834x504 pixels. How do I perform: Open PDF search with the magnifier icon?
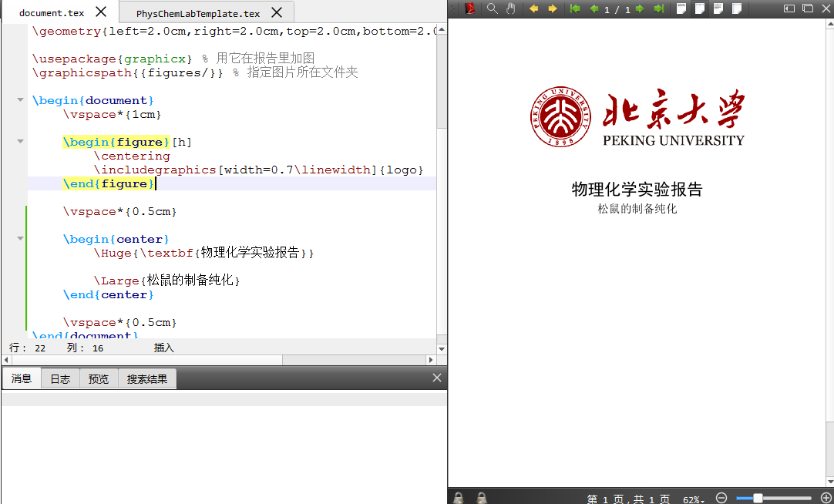coord(492,9)
